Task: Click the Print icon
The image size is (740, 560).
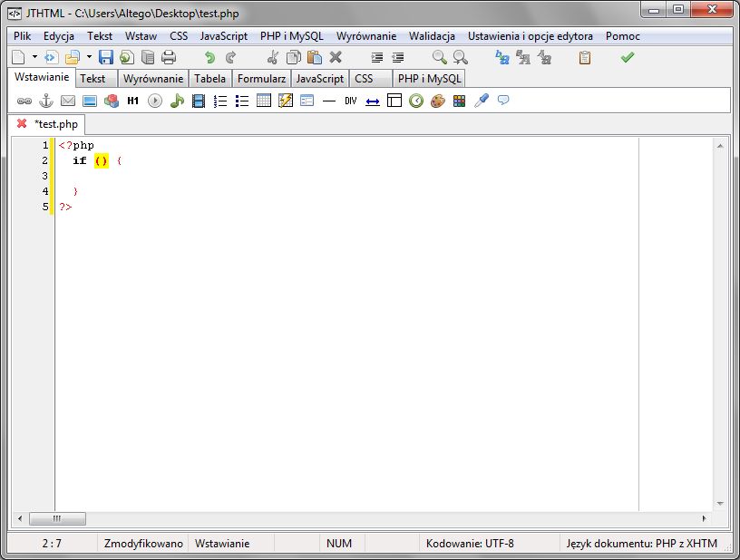Action: 169,57
